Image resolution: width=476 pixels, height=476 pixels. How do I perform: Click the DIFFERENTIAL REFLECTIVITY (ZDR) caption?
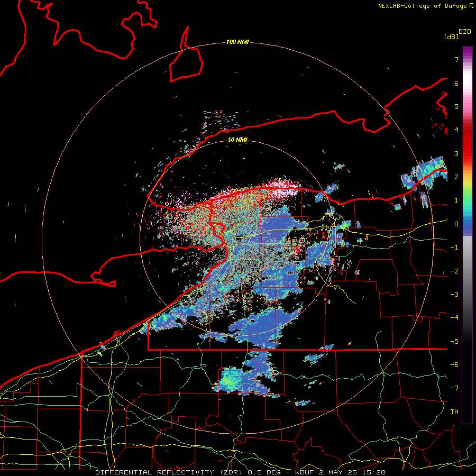pyautogui.click(x=169, y=472)
